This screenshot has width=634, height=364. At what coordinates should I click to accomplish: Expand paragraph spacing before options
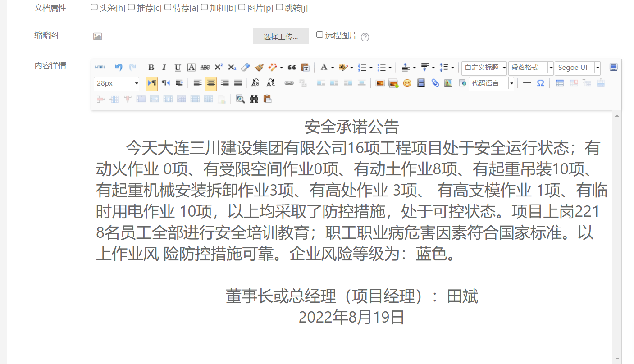[414, 68]
